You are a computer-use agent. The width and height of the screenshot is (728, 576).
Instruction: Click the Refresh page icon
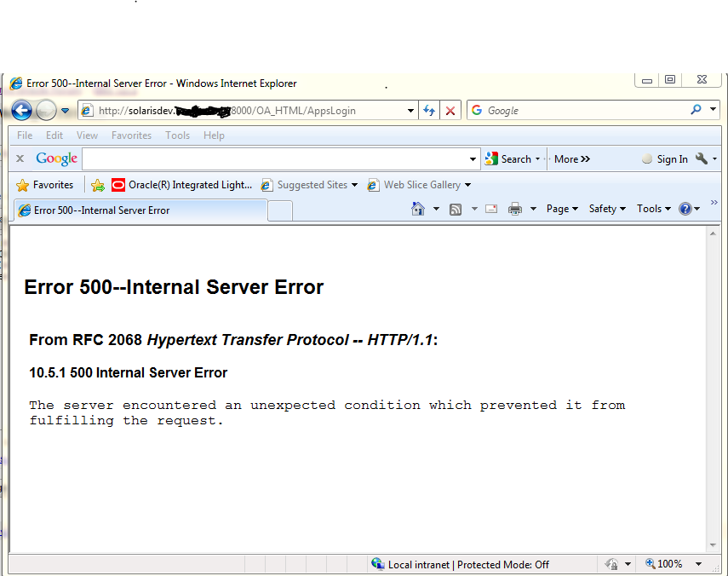click(429, 111)
